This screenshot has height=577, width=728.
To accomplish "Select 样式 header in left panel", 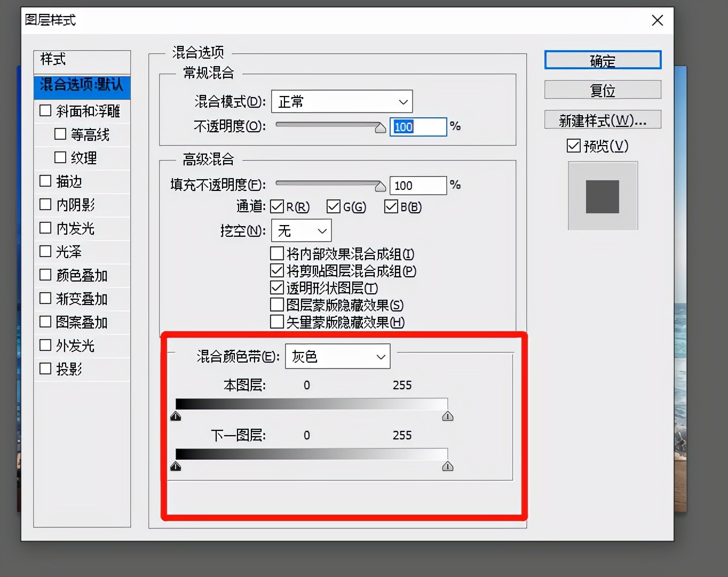I will click(82, 60).
